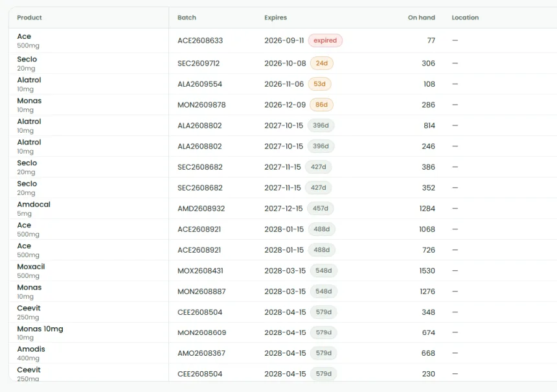Open the Moxacil 500mg product

tap(31, 271)
